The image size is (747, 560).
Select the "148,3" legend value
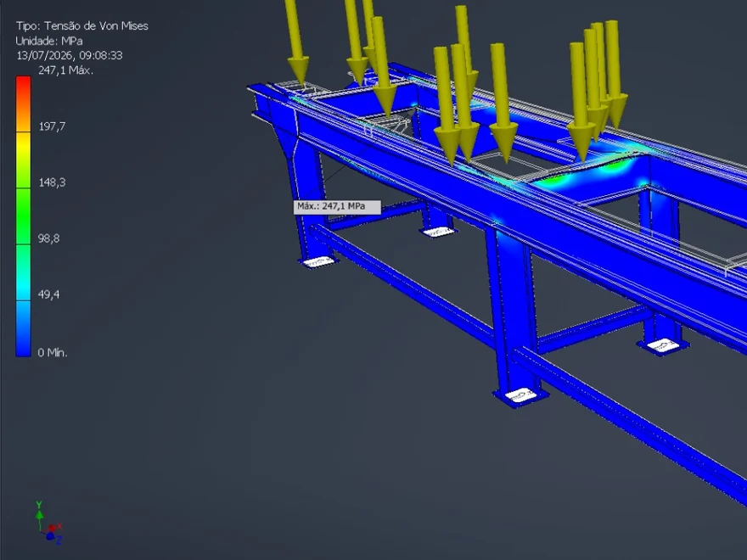[52, 182]
